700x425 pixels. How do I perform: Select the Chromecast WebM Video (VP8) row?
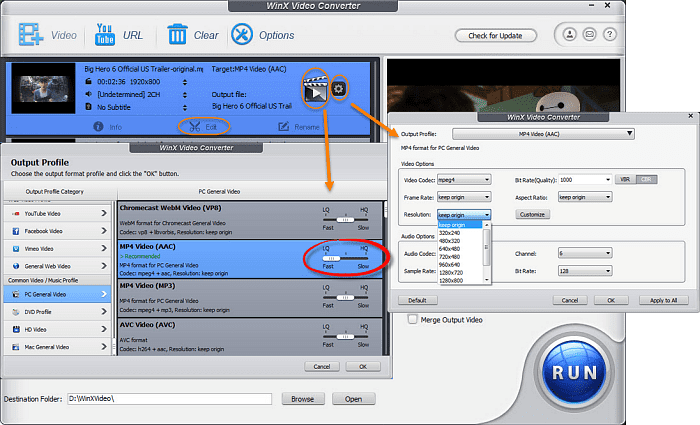pyautogui.click(x=250, y=220)
